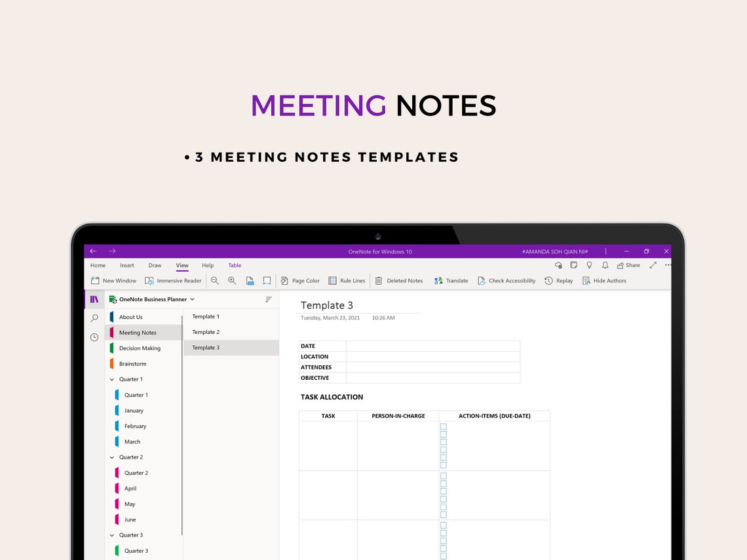
Task: Select the Translate tool
Action: click(451, 280)
